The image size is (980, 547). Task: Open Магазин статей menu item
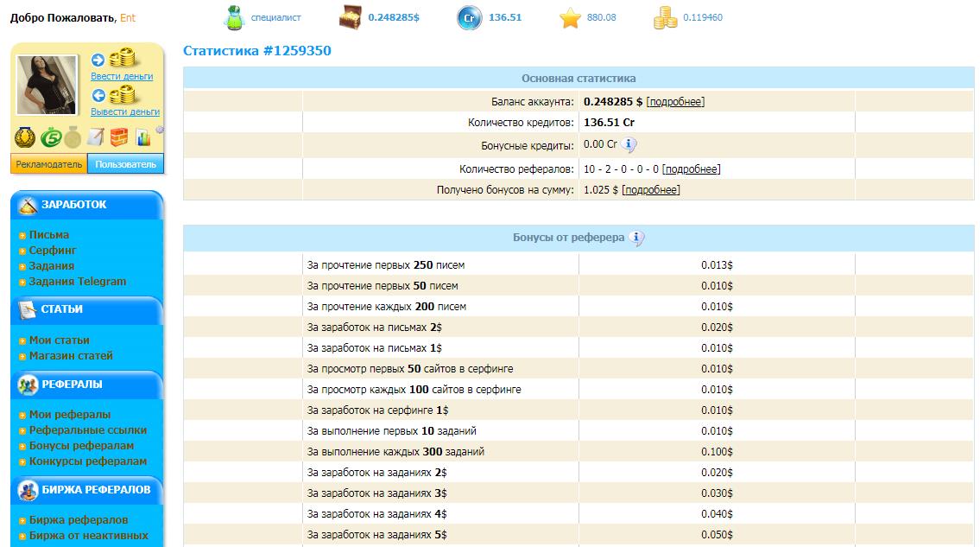tap(71, 356)
